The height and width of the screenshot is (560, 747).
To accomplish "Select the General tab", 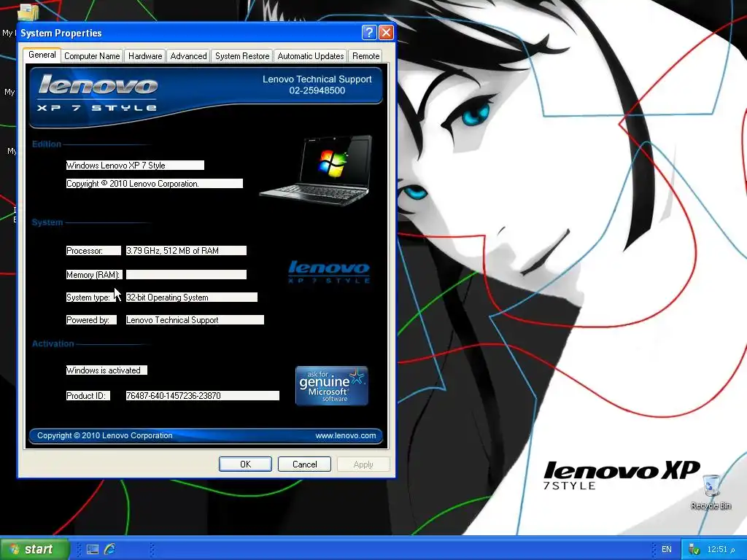I will pyautogui.click(x=42, y=55).
